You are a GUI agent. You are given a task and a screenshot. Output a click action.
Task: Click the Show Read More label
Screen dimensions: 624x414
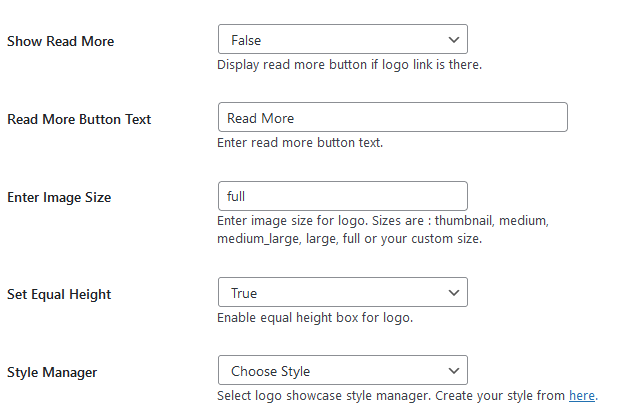coord(61,42)
